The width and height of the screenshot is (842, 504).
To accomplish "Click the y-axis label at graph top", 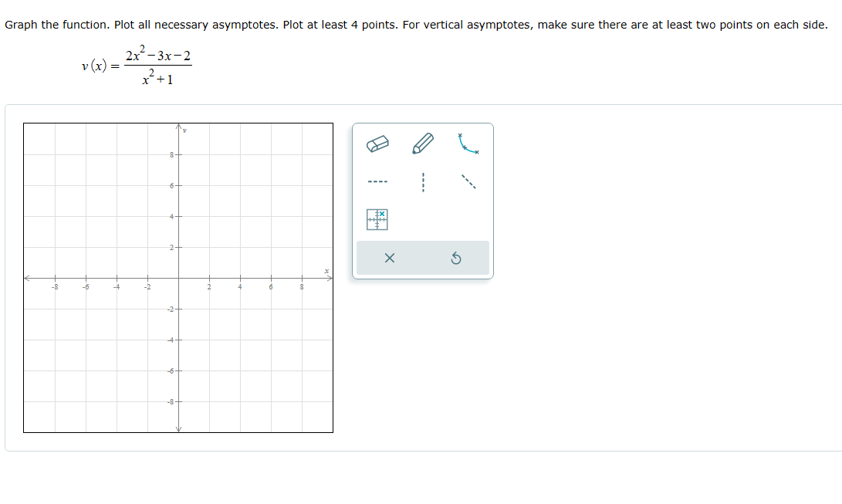I will click(183, 130).
